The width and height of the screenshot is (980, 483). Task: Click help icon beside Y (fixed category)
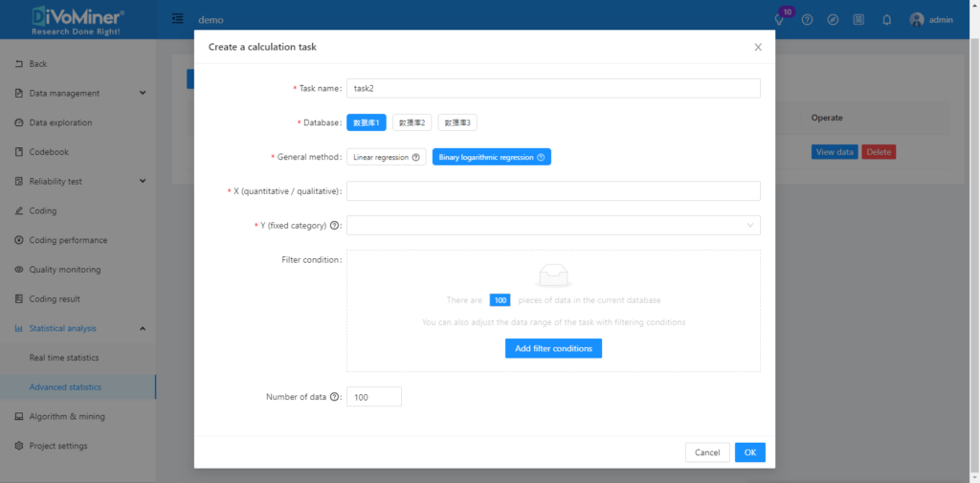pos(335,226)
